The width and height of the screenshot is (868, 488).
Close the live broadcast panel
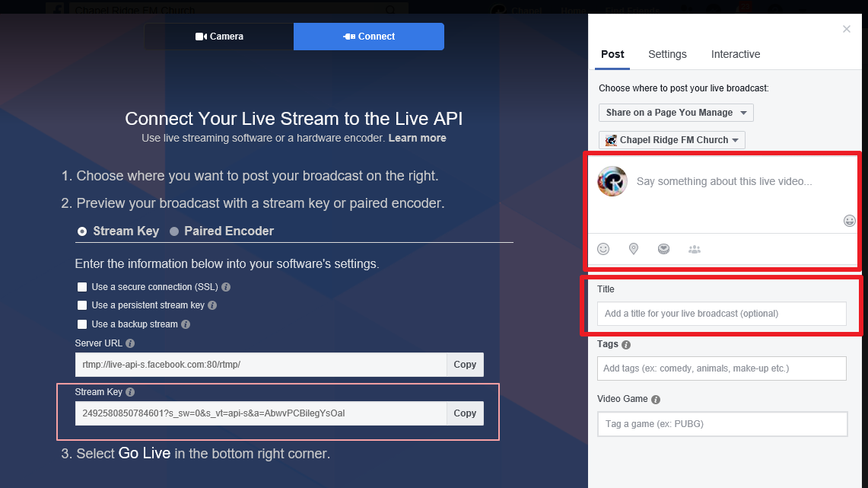click(847, 29)
